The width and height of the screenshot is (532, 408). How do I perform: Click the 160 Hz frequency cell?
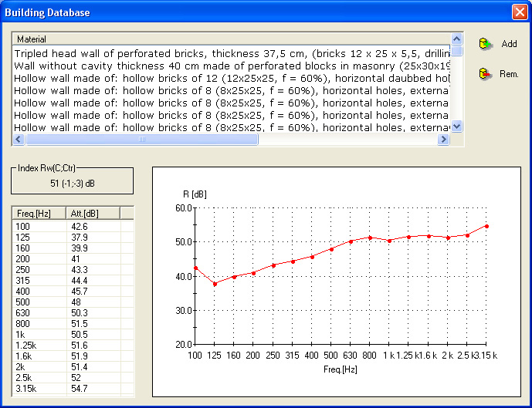click(39, 248)
